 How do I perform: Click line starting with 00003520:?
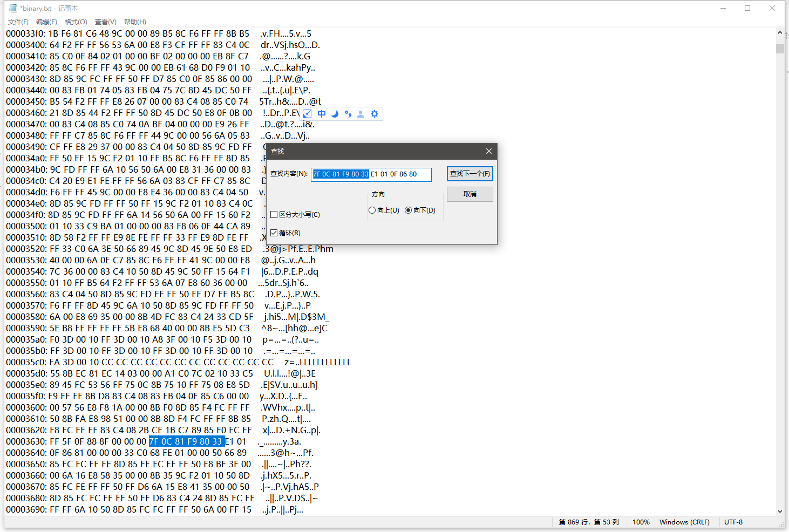[169, 249]
